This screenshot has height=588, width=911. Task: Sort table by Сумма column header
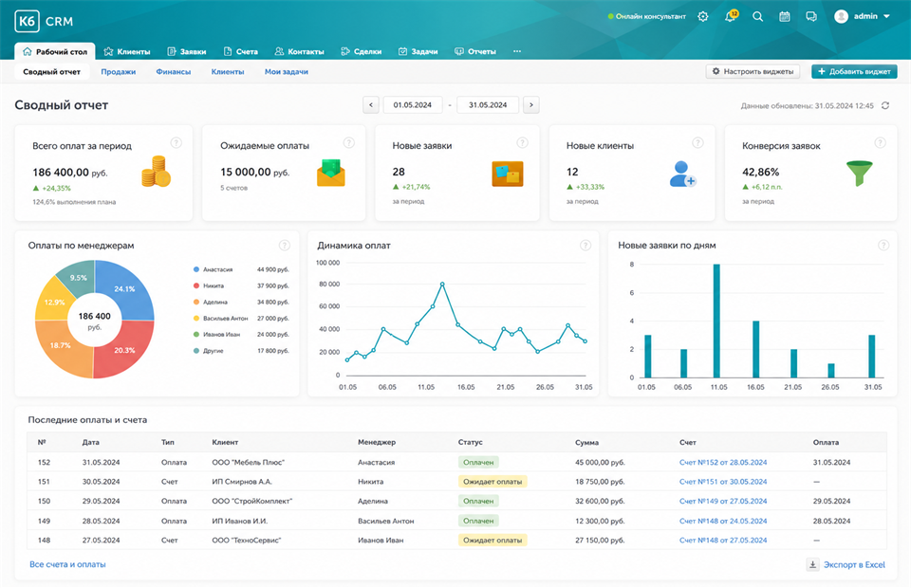click(x=586, y=442)
